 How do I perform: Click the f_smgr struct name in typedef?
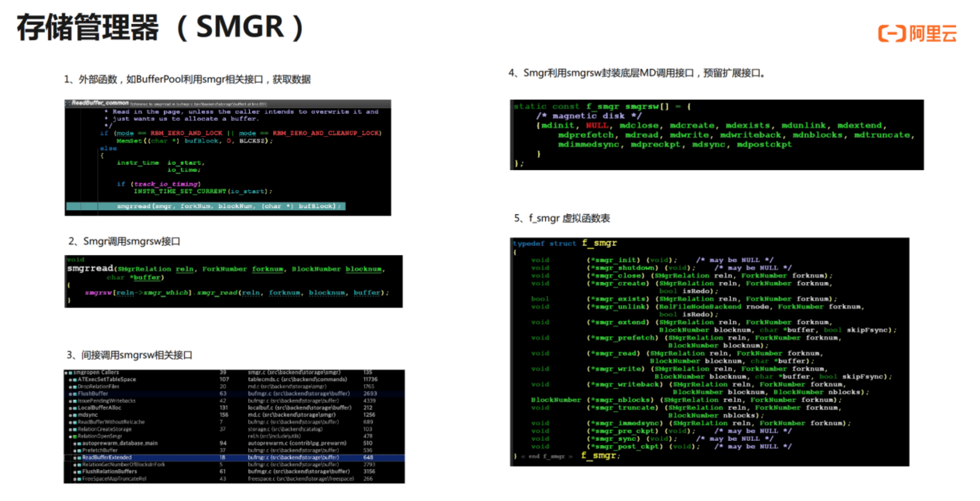tap(599, 243)
